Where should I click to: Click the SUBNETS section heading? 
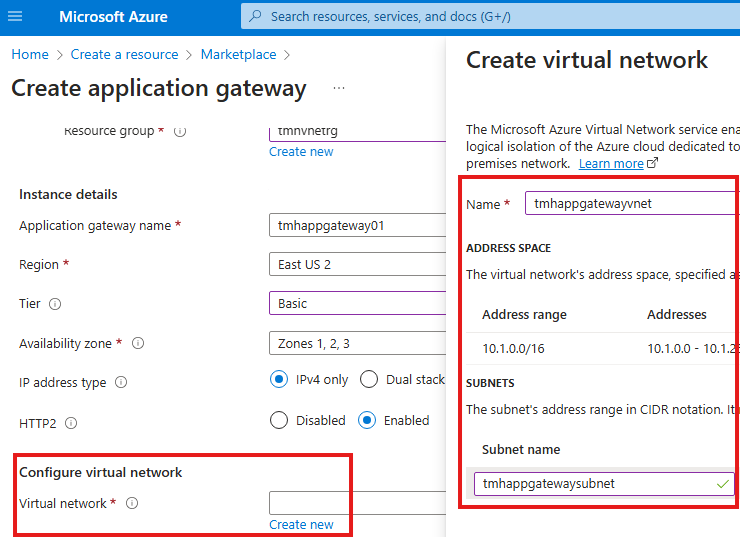point(490,383)
